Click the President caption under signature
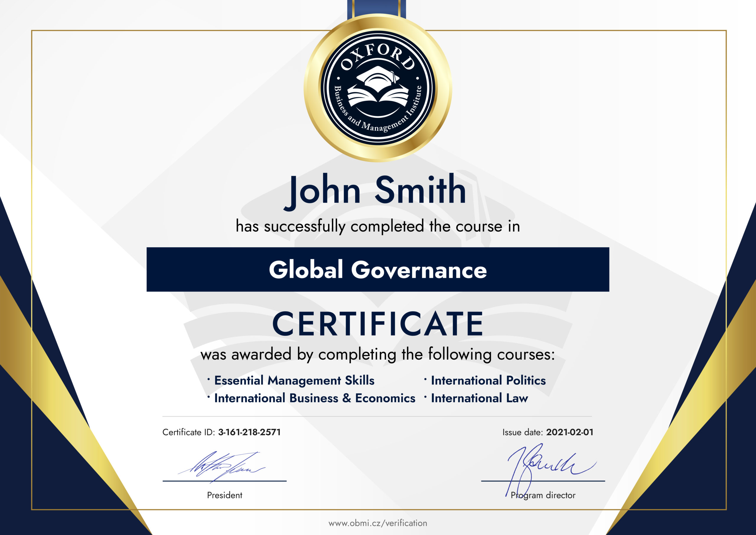Screen dimensions: 756x535 click(224, 495)
